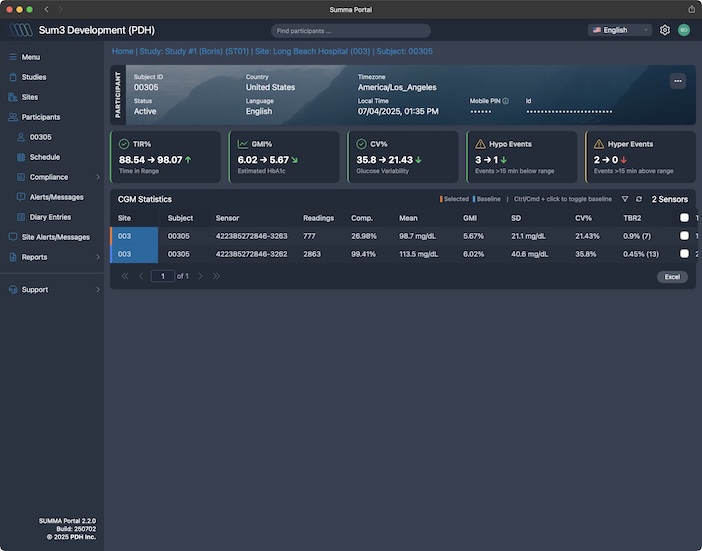Screen dimensions: 702x551
Task: Check the box for sensor 422385272846-3262
Action: [x=684, y=254]
